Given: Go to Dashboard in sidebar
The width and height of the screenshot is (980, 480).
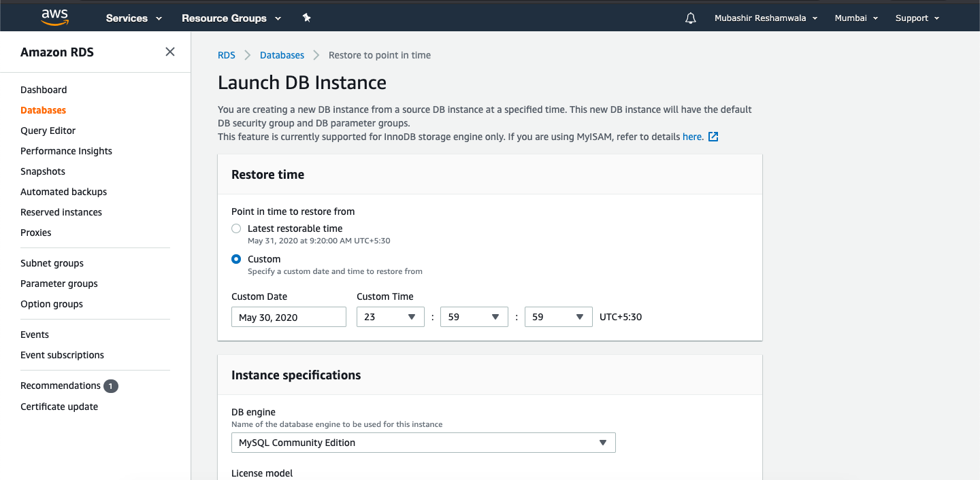Looking at the screenshot, I should [x=44, y=90].
